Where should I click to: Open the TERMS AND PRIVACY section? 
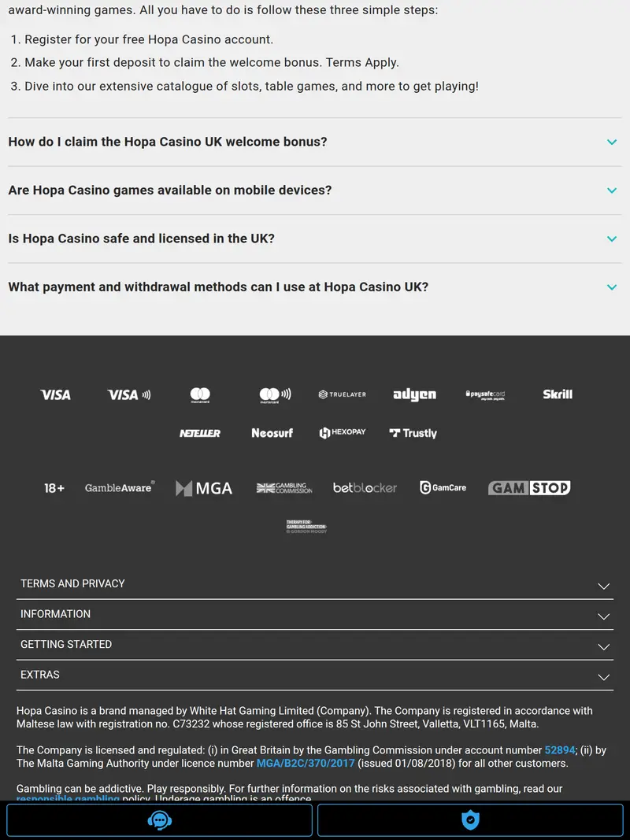pyautogui.click(x=315, y=584)
